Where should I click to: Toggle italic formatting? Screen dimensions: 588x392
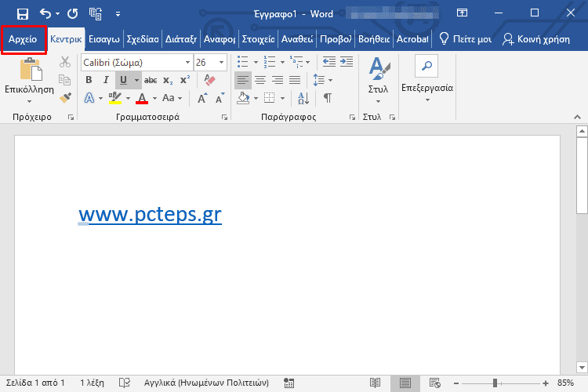(106, 80)
